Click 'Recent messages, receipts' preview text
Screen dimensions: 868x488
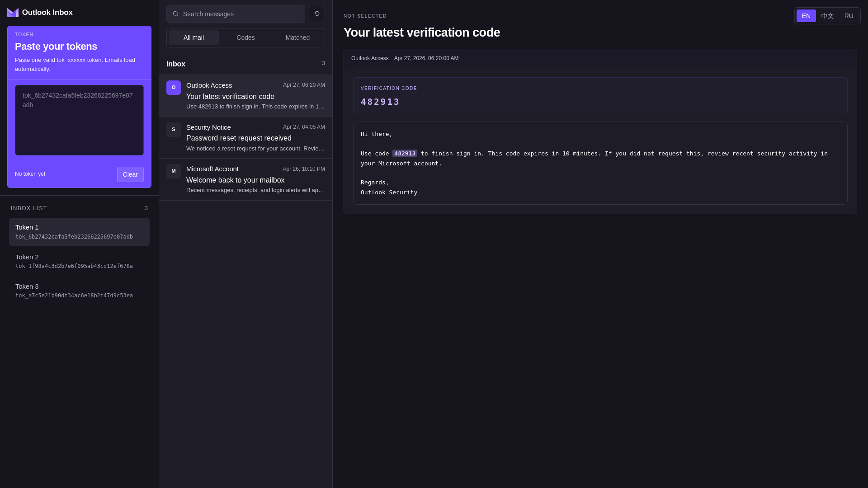click(x=255, y=190)
